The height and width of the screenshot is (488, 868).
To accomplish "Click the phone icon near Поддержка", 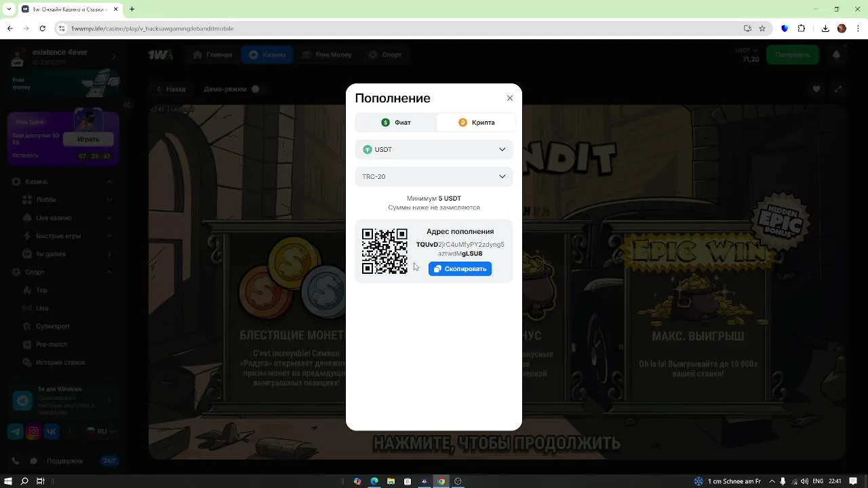I will [x=16, y=461].
